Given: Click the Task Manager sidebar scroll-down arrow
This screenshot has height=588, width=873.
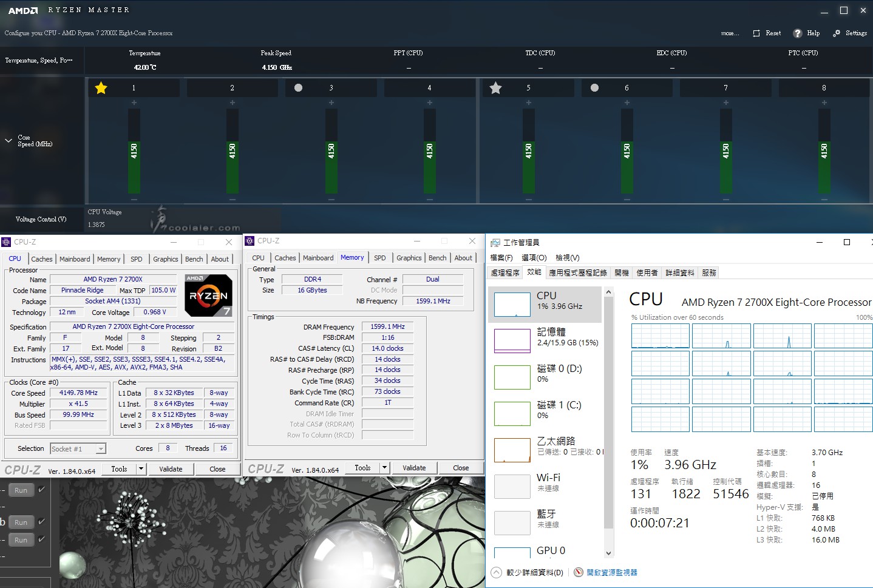Looking at the screenshot, I should [x=609, y=553].
